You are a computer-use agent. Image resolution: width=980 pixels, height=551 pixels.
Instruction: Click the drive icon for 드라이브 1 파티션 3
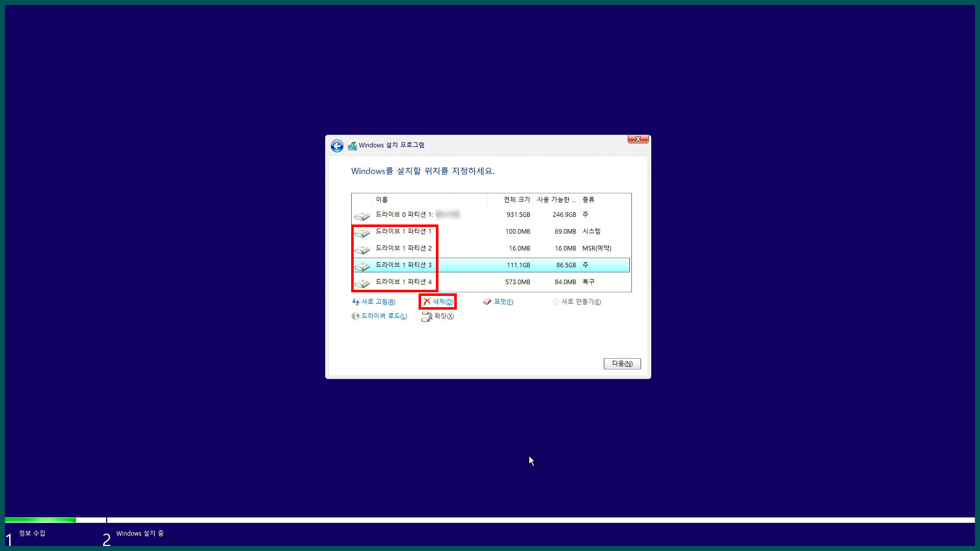coord(362,267)
